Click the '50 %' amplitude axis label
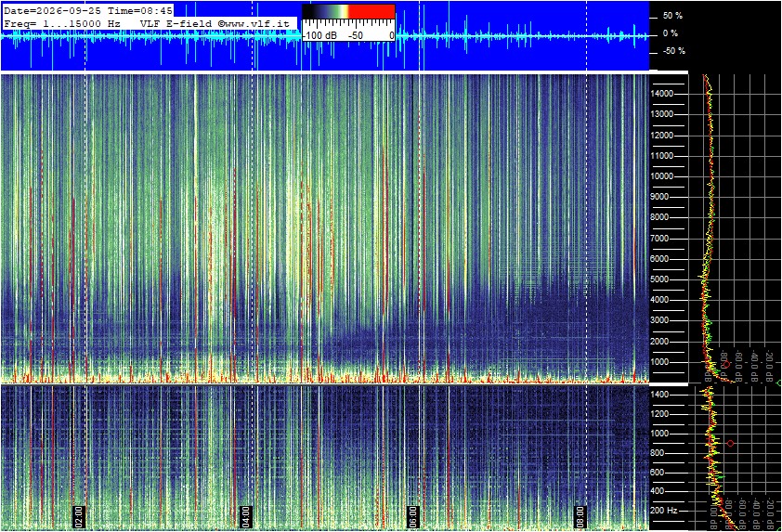782x532 pixels. (x=672, y=16)
